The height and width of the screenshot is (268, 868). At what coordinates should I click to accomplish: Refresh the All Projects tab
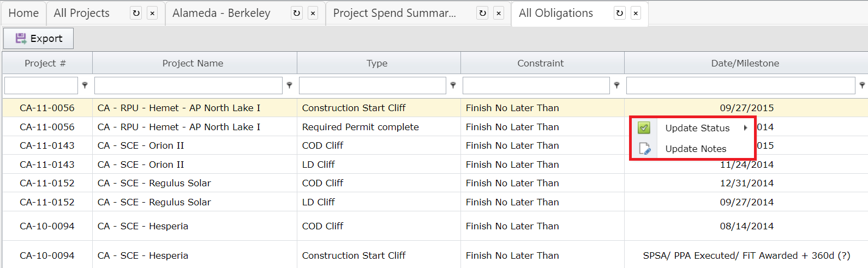point(136,13)
